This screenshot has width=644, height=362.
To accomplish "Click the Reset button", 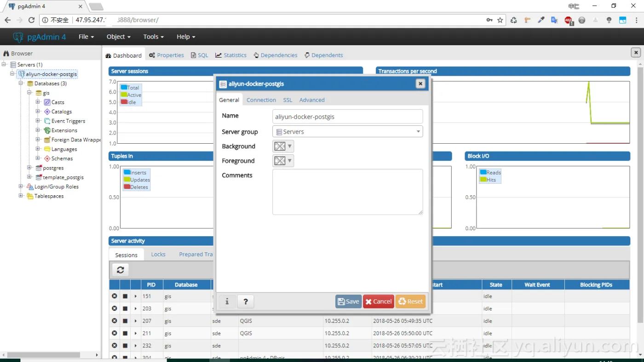I will click(x=410, y=302).
